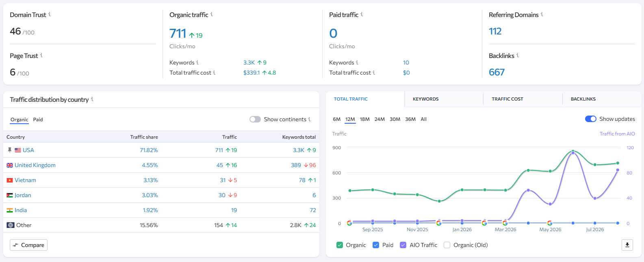644x262 pixels.
Task: Open the United Kingdom country link
Action: tap(35, 165)
